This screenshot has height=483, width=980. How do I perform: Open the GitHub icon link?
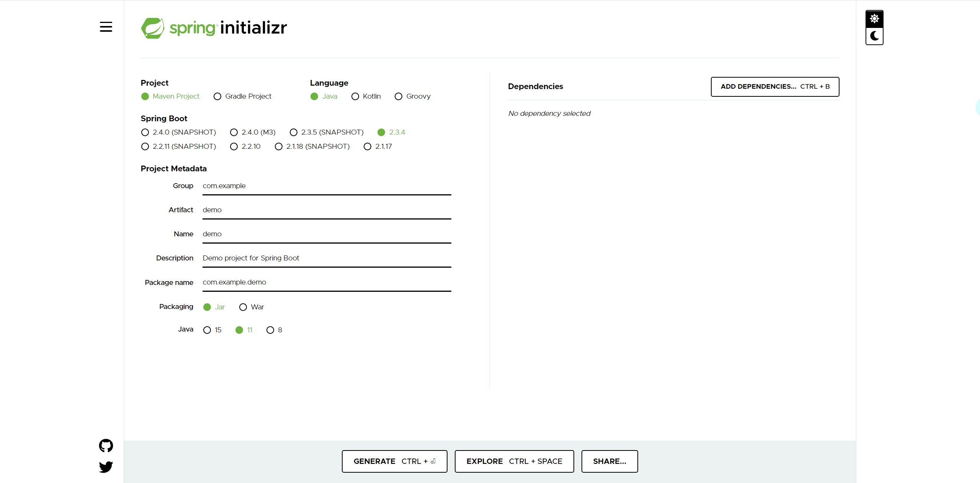click(106, 446)
